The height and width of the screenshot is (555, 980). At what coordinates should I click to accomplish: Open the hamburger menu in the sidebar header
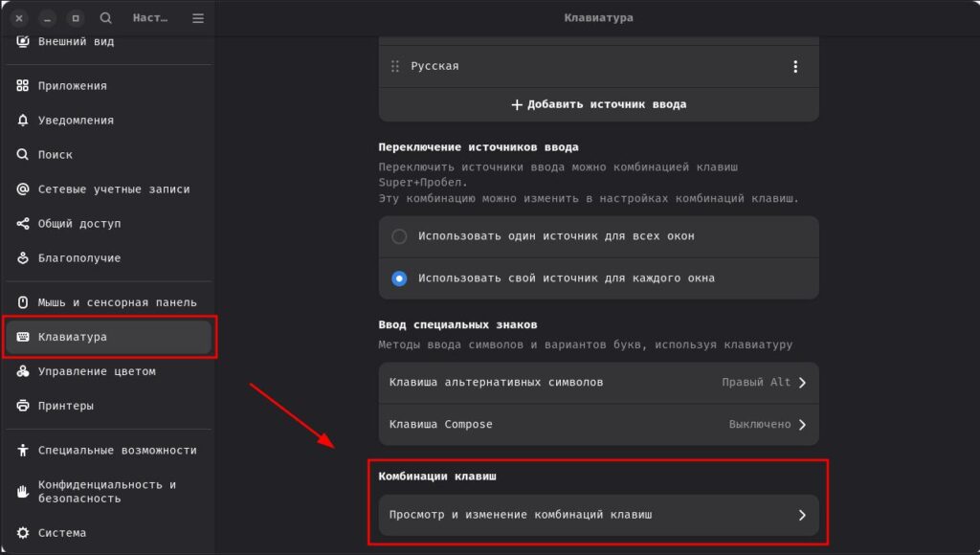[x=198, y=18]
